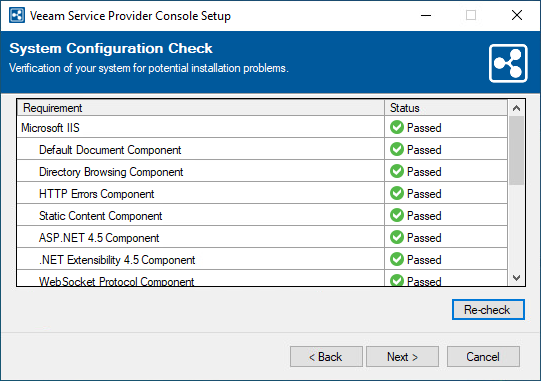Viewport: 541px width, 381px height.
Task: Select the Default Document Component row
Action: click(262, 149)
